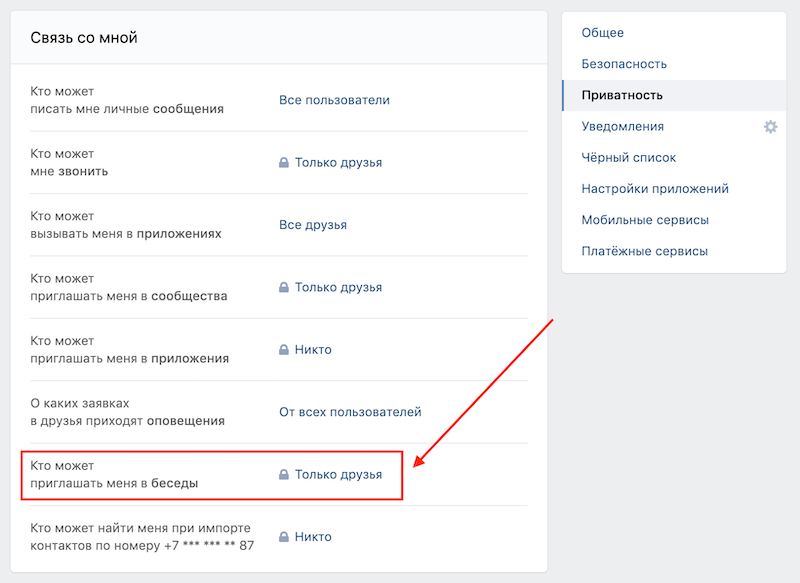The width and height of the screenshot is (800, 583).
Task: Click label 'в друзья приходят оповещения'
Action: point(128,421)
